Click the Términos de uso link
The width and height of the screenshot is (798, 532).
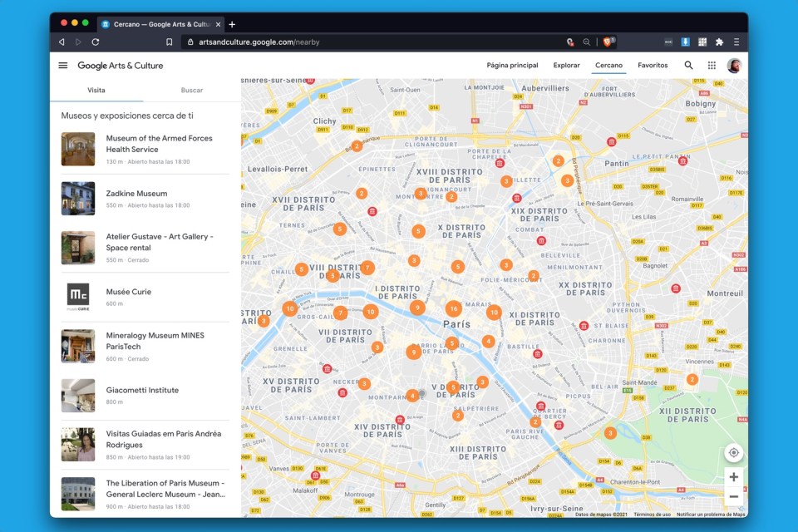[x=652, y=515]
